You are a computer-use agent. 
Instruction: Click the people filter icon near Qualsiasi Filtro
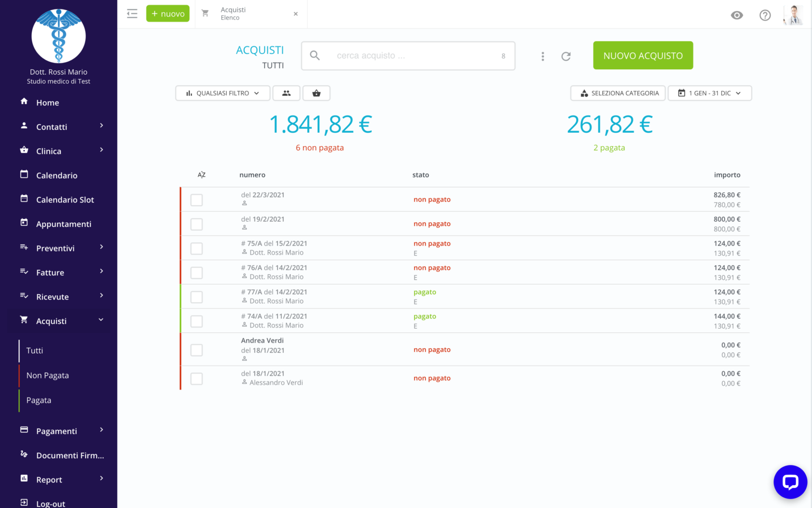click(286, 93)
